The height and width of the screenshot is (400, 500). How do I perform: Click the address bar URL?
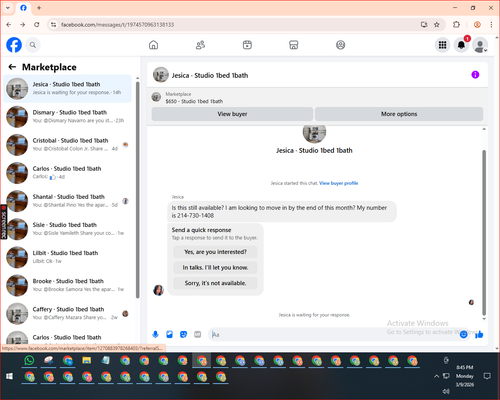pos(117,25)
